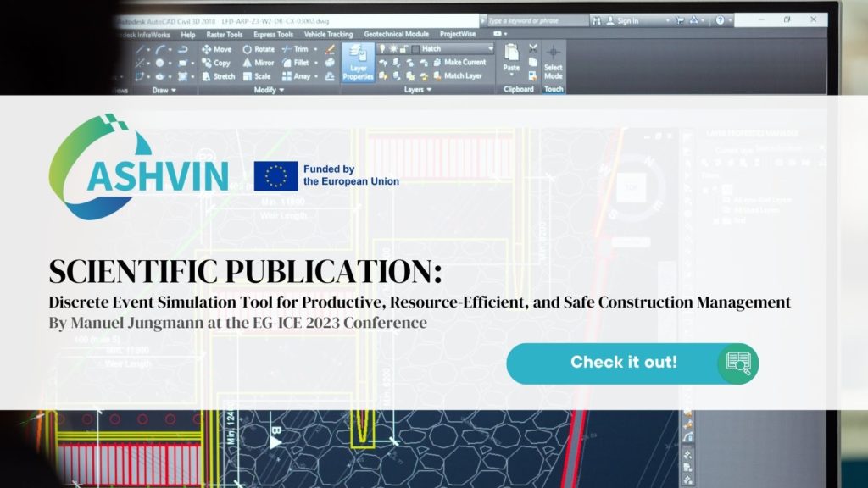Toggle the Hatch layer freeze sun icon
Viewport: 868px width, 488px height.
click(393, 49)
